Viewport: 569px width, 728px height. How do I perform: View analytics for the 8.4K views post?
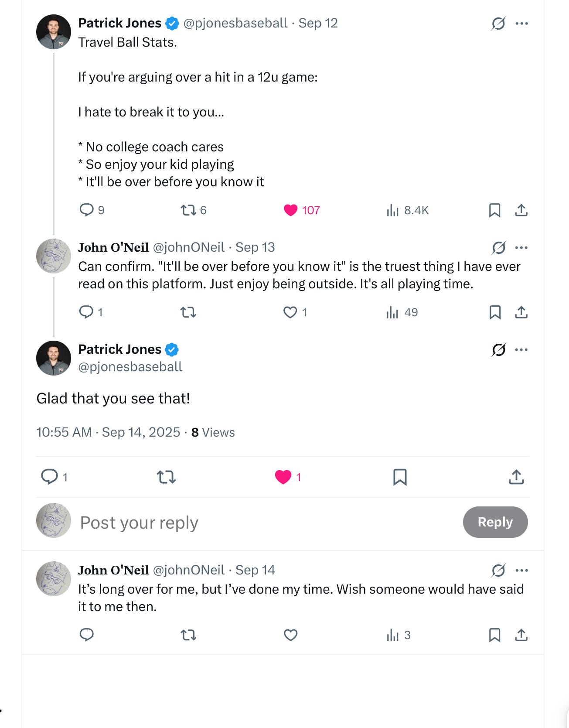click(x=393, y=210)
